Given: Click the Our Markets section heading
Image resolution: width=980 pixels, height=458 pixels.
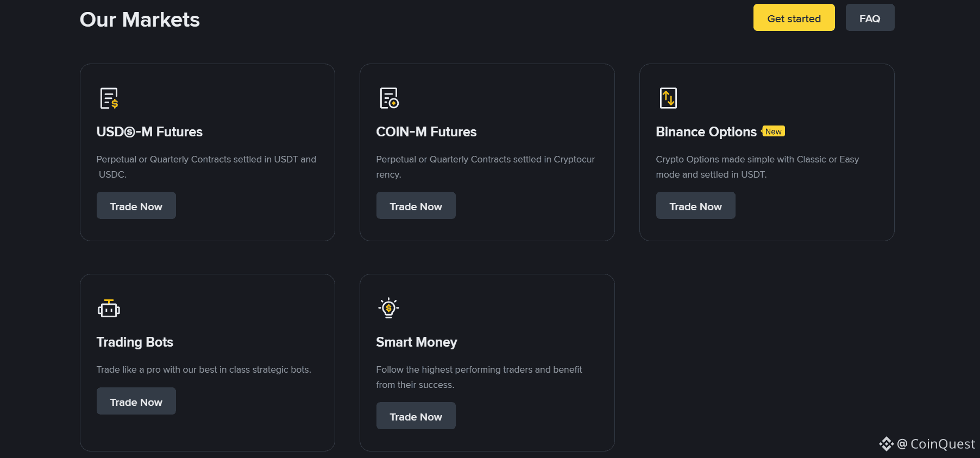Looking at the screenshot, I should 140,20.
